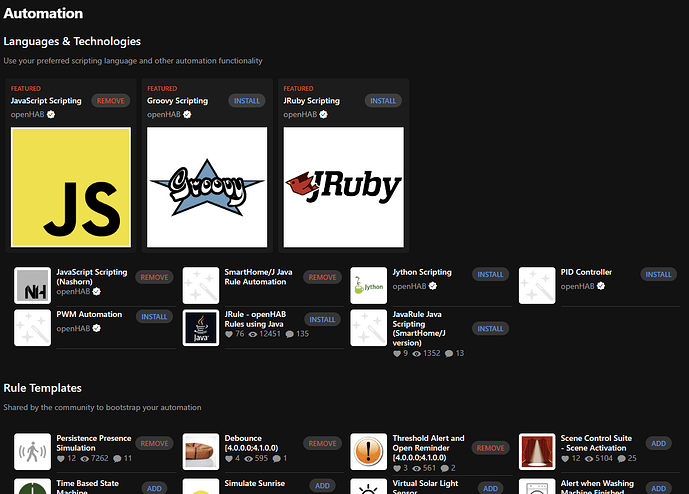Viewport: 689px width, 494px height.
Task: Click the 7262 views count for Persistence Presence
Action: click(x=99, y=458)
